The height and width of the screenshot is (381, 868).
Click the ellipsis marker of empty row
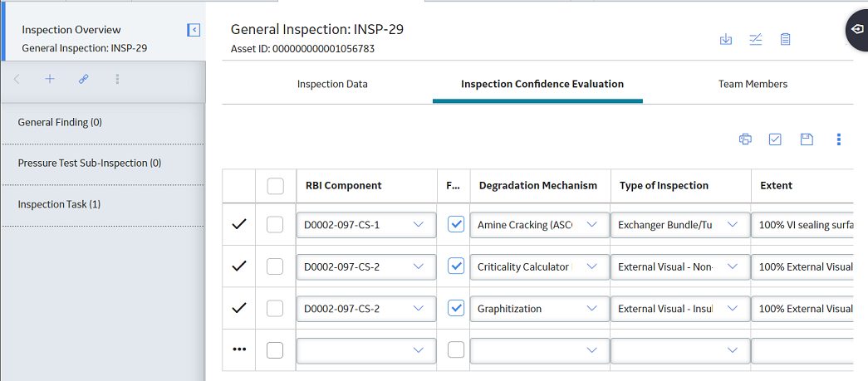click(238, 349)
